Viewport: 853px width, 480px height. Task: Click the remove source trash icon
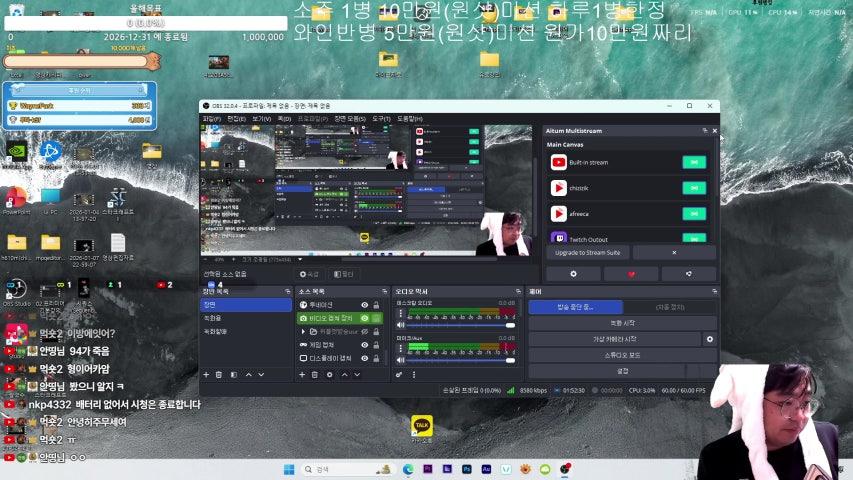tap(315, 374)
